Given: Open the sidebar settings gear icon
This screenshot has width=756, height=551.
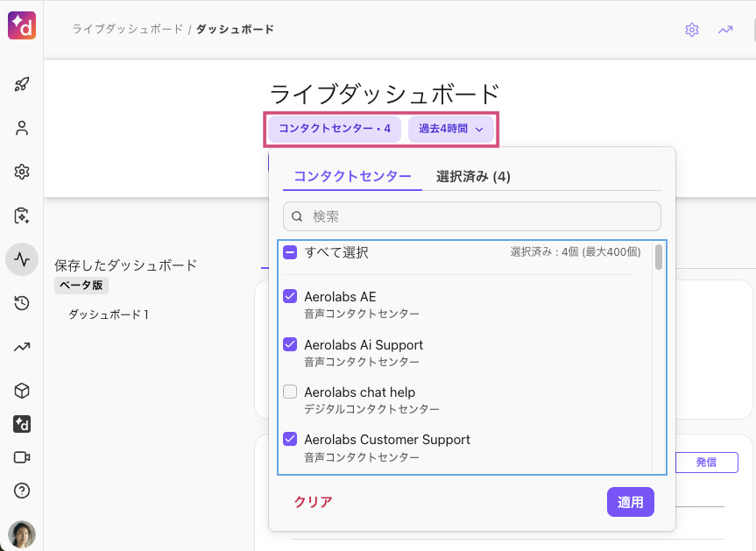Looking at the screenshot, I should [x=22, y=172].
